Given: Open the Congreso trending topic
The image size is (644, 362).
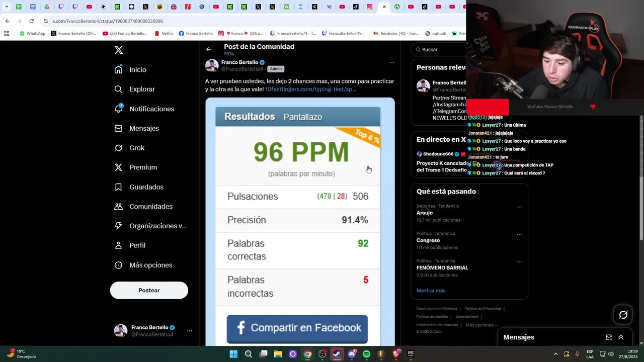Looking at the screenshot, I should 469,240.
